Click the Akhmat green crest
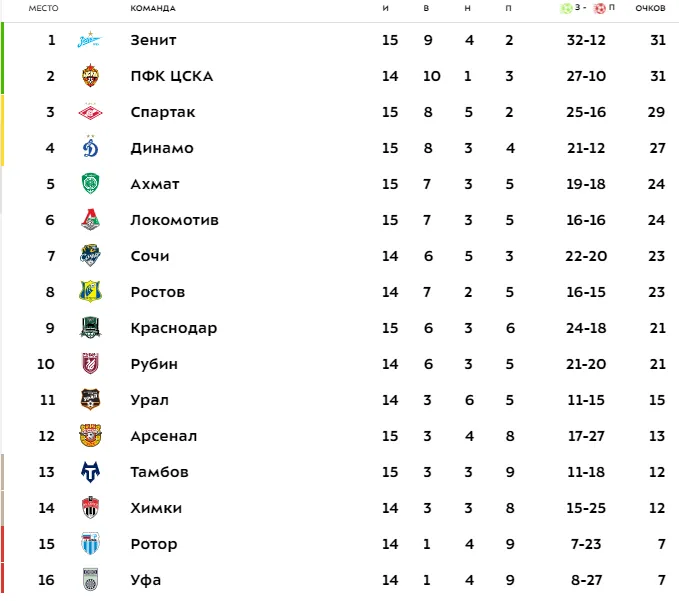This screenshot has height=601, width=679. 90,184
